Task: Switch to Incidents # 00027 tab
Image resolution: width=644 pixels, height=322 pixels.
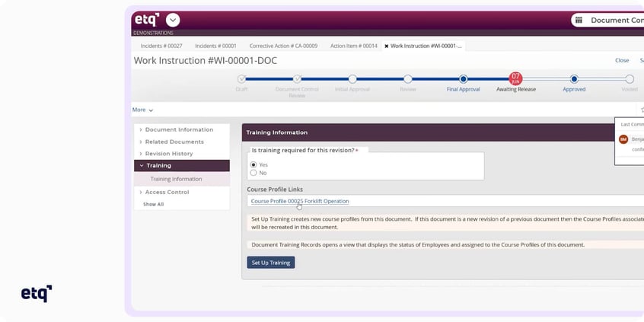Action: [161, 46]
